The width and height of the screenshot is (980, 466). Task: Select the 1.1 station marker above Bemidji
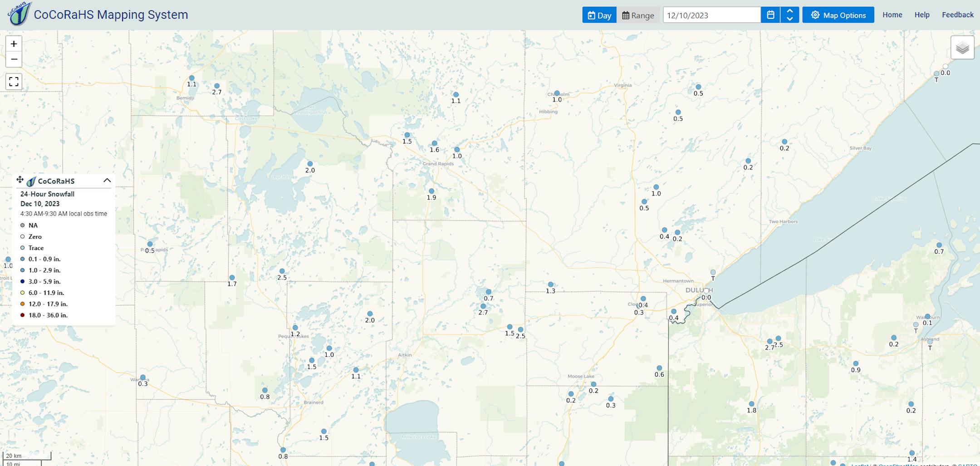[x=192, y=78]
